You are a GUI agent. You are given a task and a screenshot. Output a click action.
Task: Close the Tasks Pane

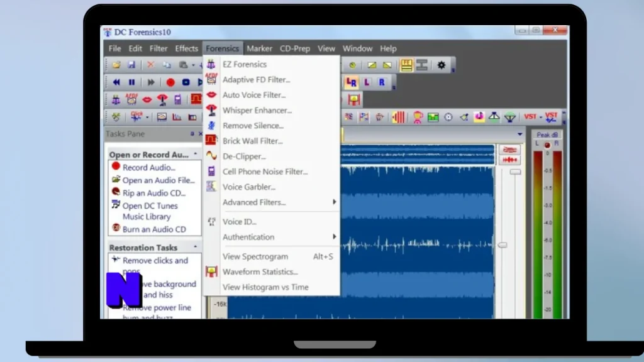[x=201, y=134]
